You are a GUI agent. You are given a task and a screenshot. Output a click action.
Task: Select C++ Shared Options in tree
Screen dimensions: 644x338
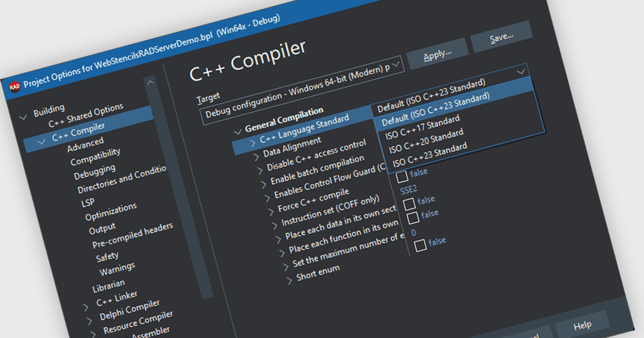coord(86,115)
